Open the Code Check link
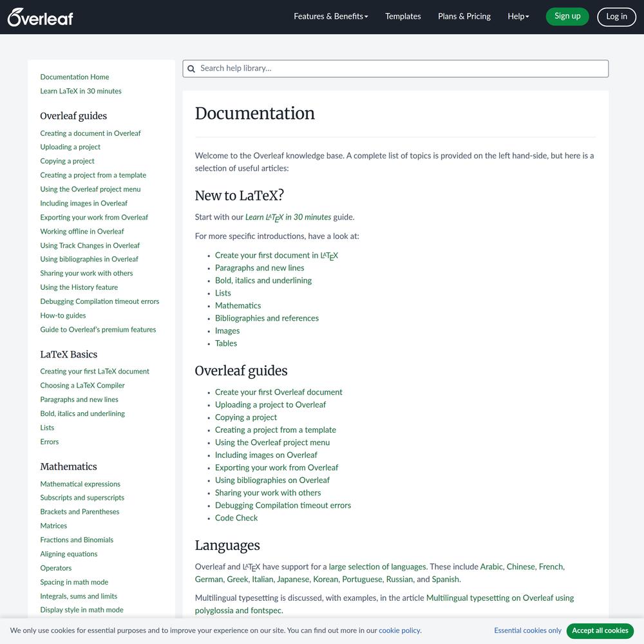644x644 pixels. 236,518
